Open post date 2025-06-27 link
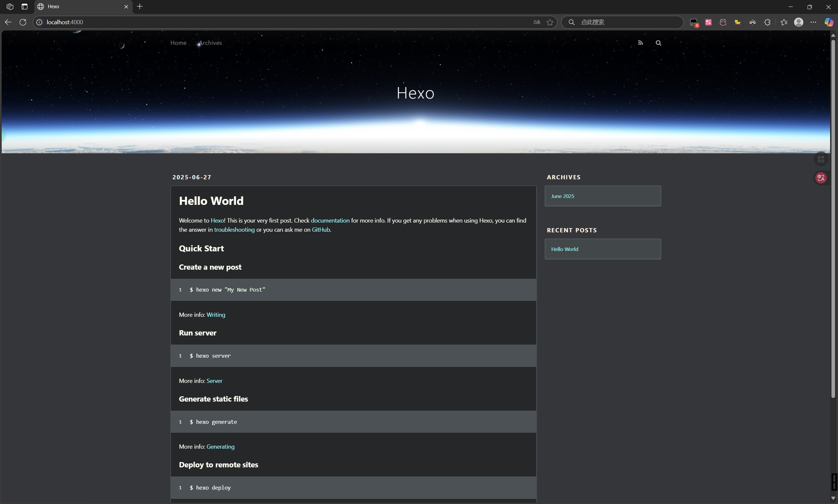838x504 pixels. point(191,177)
